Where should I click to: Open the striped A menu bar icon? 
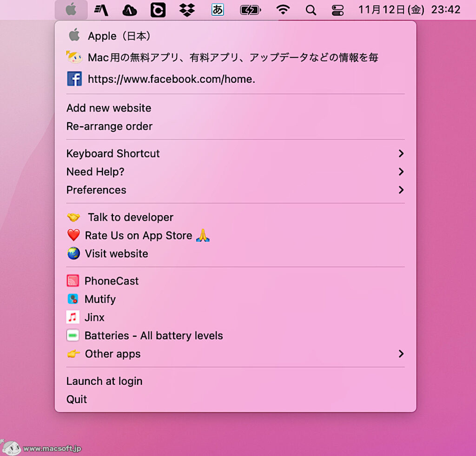(x=101, y=10)
